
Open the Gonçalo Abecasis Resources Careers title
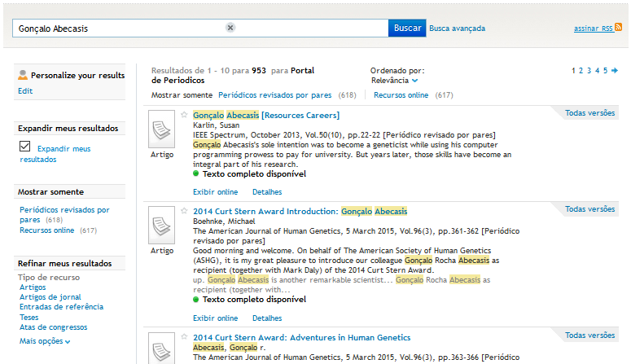tap(266, 115)
